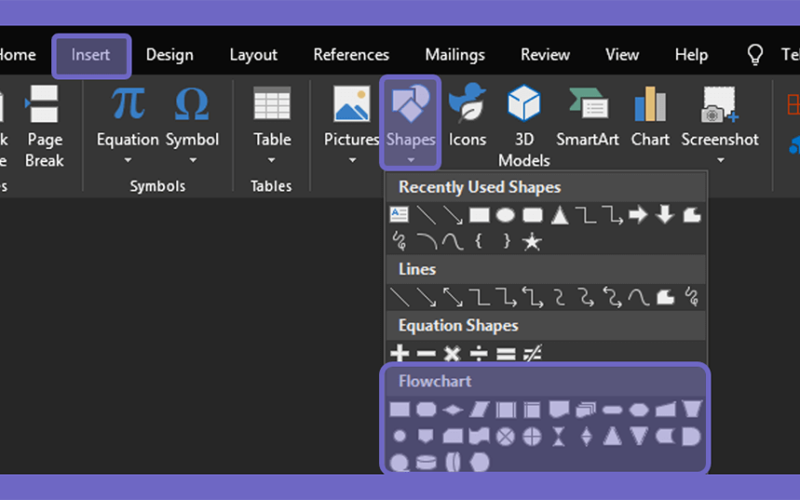
Task: Switch to the Layout tab
Action: tap(253, 55)
